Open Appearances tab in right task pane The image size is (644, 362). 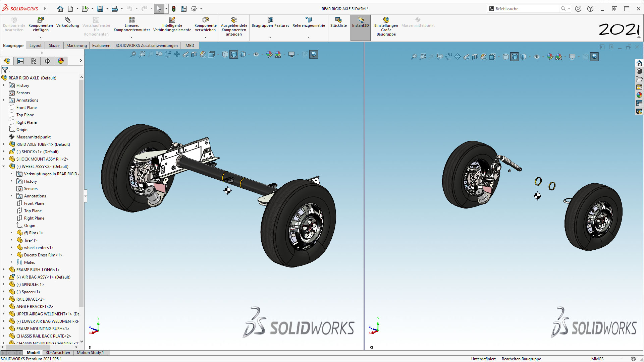(x=639, y=95)
